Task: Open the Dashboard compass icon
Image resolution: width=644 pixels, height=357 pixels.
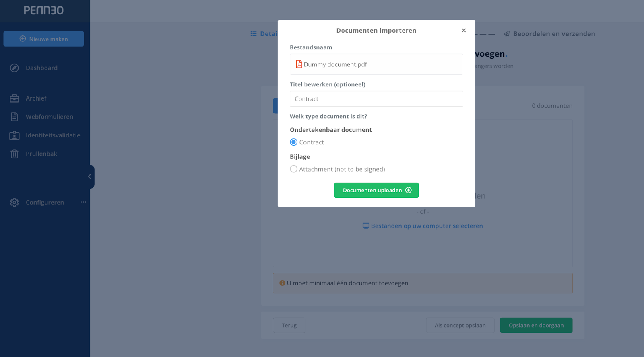Action: [14, 68]
